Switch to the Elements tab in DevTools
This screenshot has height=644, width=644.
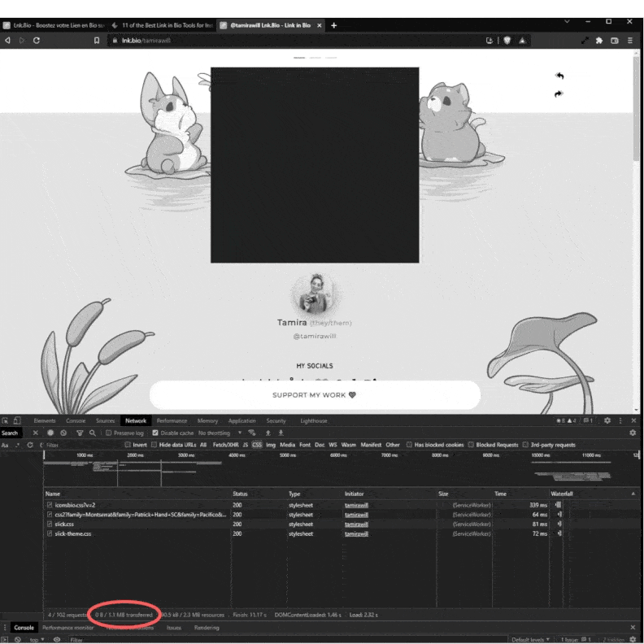coord(45,420)
